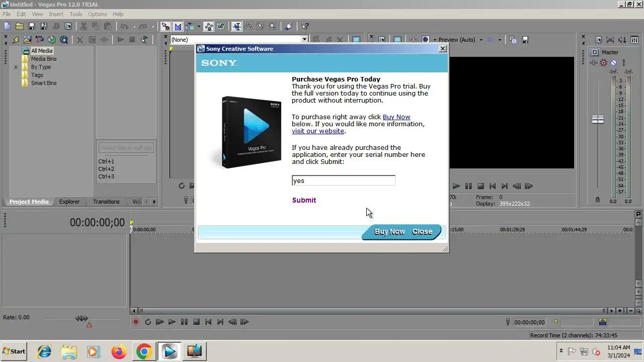Click Play From Start in timeline transport

tap(160, 322)
